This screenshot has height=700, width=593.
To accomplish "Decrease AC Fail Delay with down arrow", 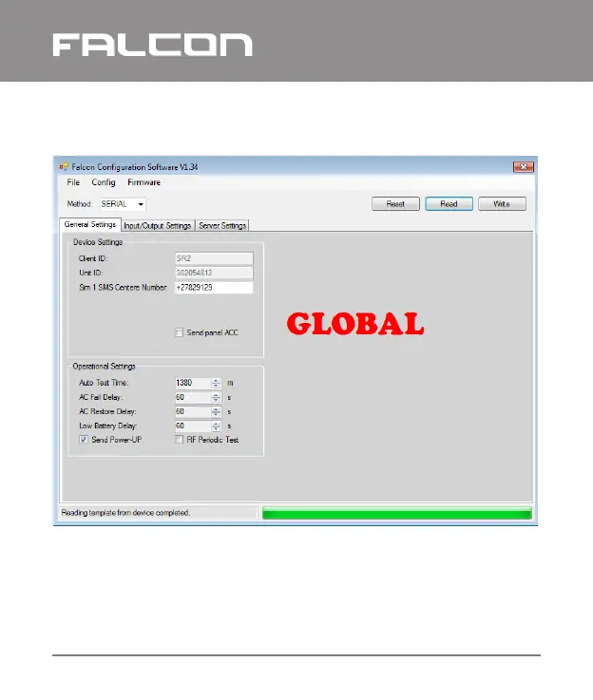I will click(x=216, y=400).
